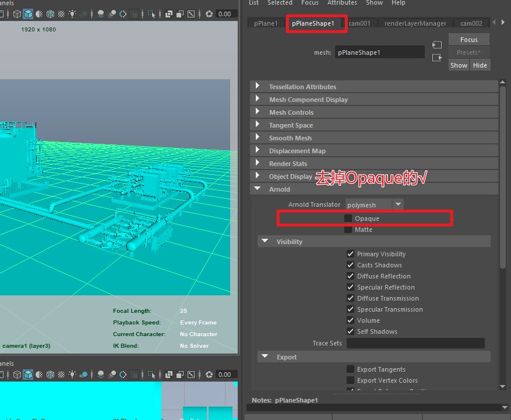511x420 pixels.
Task: Click the Focus button
Action: click(469, 40)
